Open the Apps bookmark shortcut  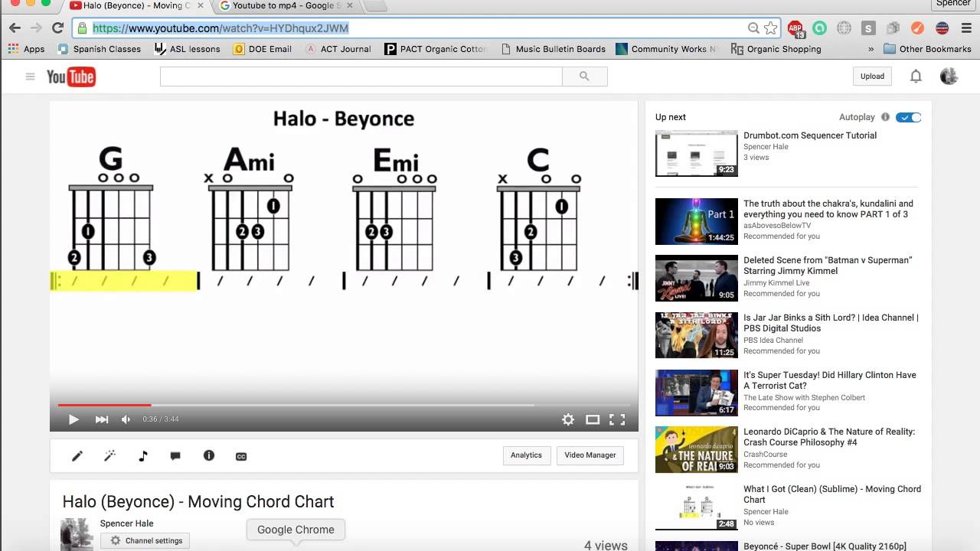click(x=27, y=49)
